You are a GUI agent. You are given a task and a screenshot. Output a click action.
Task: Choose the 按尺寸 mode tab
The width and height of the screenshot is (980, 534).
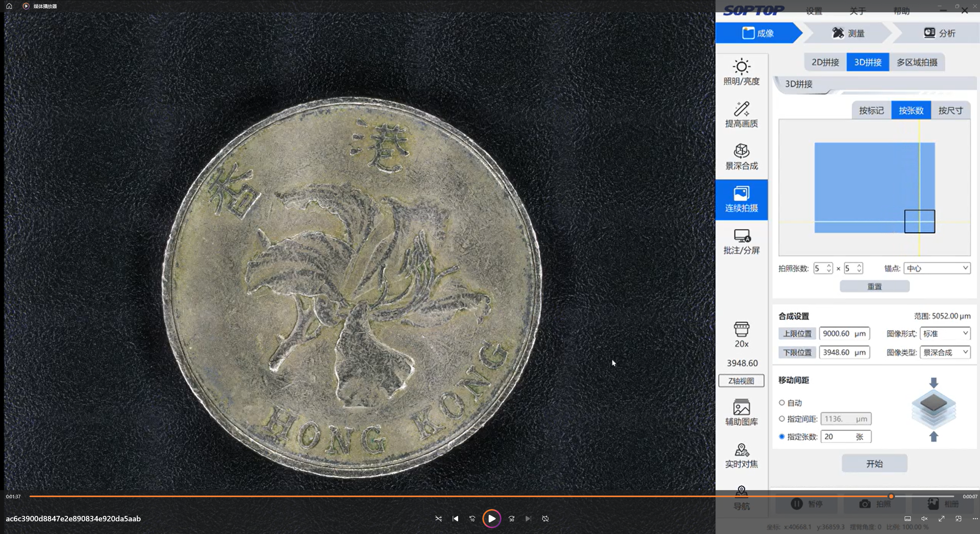pos(951,111)
